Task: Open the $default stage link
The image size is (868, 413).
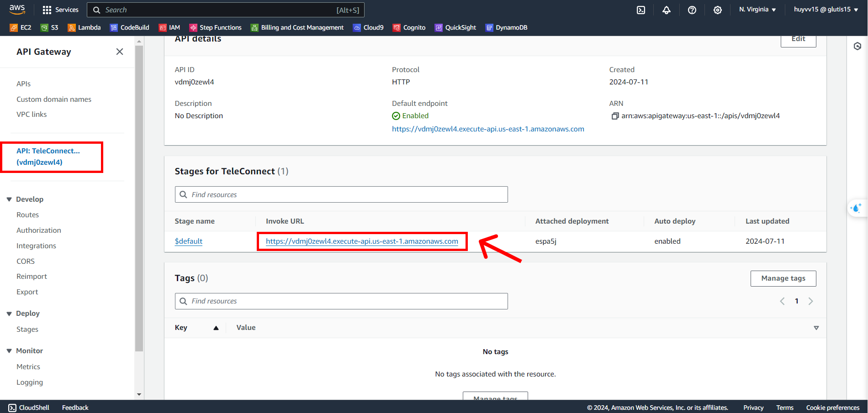Action: point(189,241)
